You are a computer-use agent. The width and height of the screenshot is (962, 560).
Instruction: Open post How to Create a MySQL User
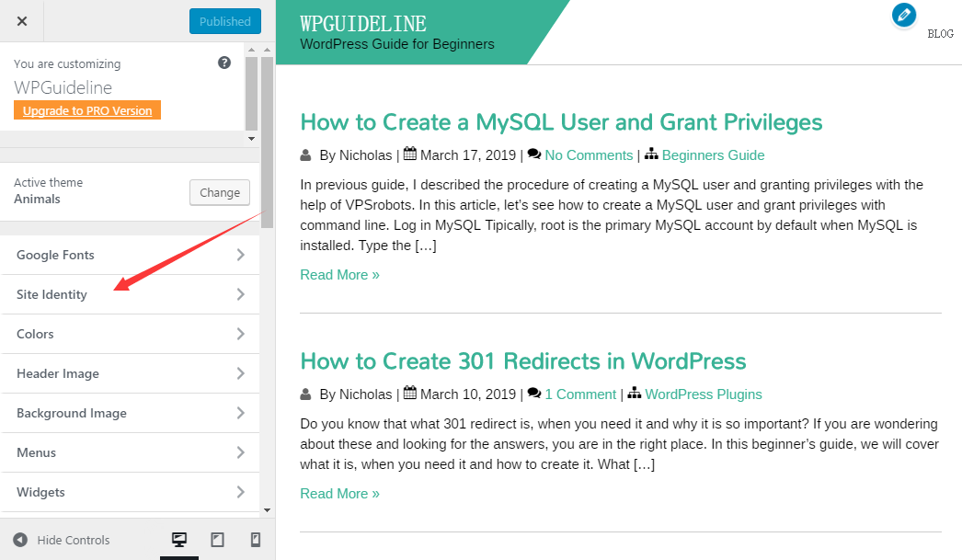(561, 122)
